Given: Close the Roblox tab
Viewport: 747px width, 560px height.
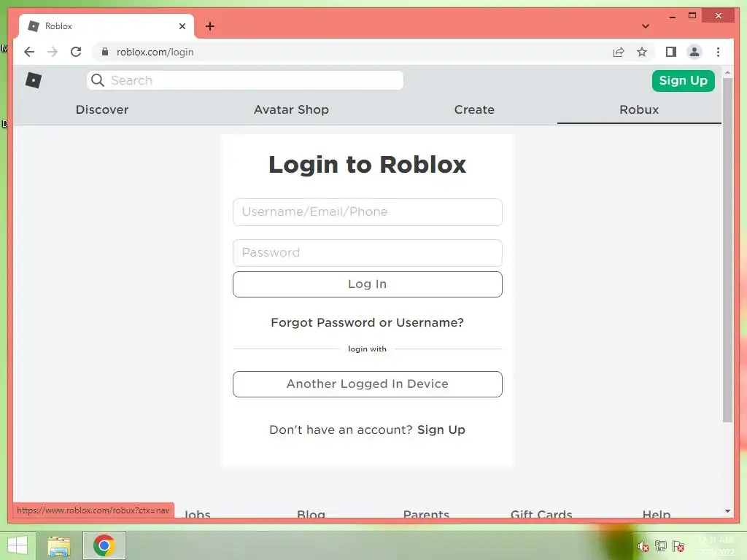Looking at the screenshot, I should pos(182,26).
